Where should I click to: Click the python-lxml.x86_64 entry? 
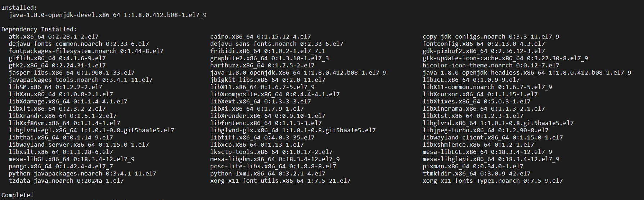(x=267, y=173)
